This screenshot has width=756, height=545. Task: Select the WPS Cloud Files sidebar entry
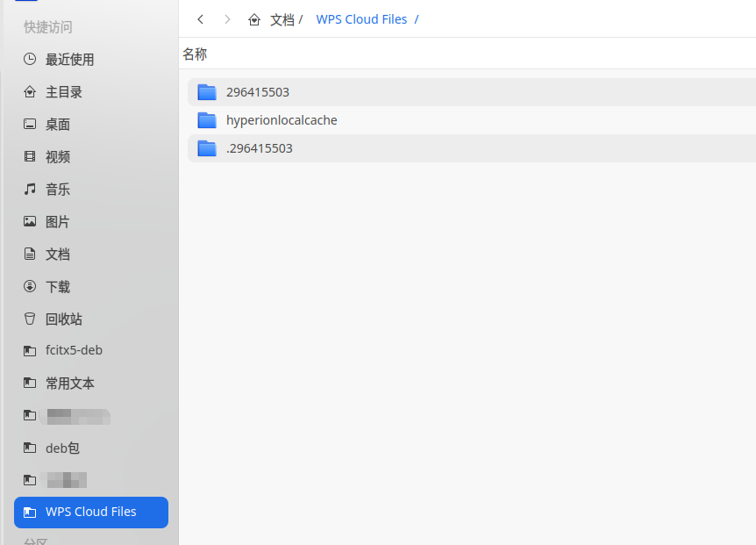pyautogui.click(x=91, y=513)
